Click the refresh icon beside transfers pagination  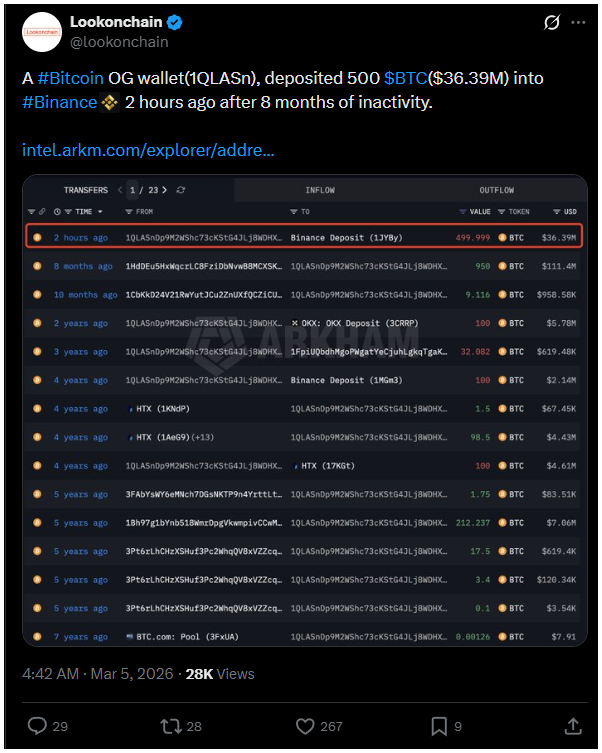click(x=180, y=190)
